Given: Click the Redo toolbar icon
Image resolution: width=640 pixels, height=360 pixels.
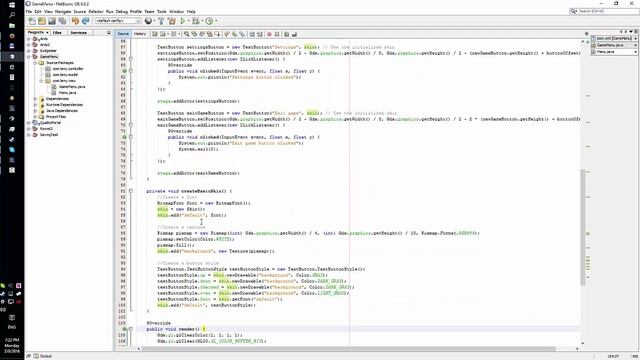Looking at the screenshot, I should (85, 21).
